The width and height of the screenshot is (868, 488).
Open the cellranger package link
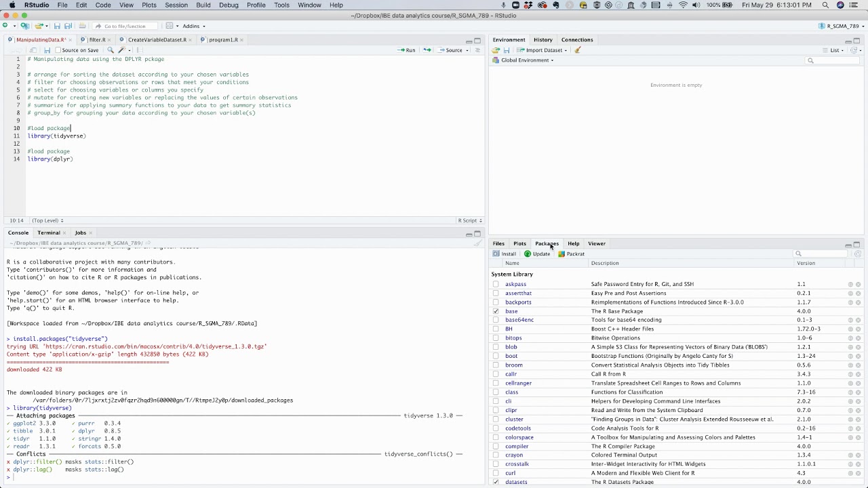click(x=518, y=383)
